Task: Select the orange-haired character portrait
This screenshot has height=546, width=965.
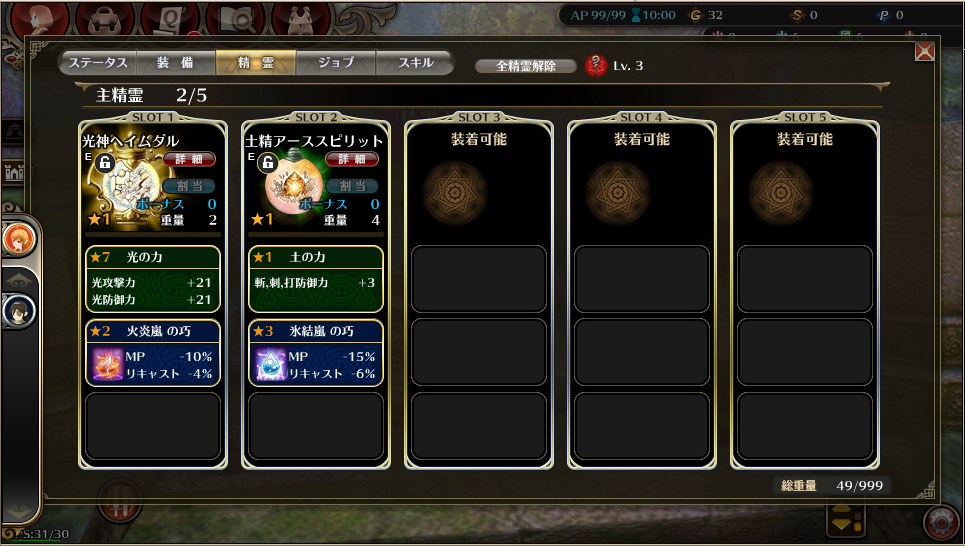Action: pos(19,239)
